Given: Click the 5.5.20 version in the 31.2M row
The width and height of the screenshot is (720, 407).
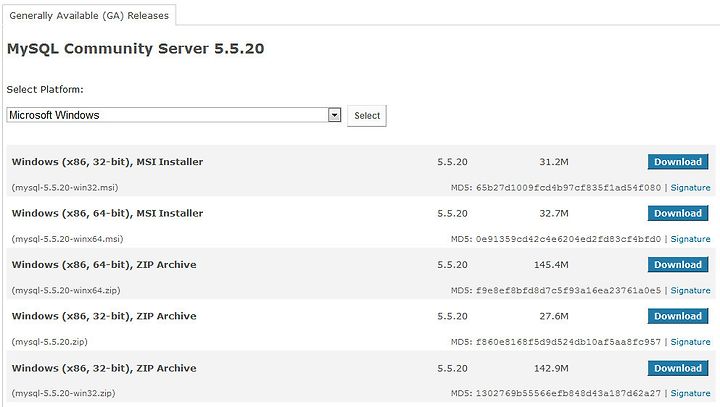Looking at the screenshot, I should tap(452, 162).
